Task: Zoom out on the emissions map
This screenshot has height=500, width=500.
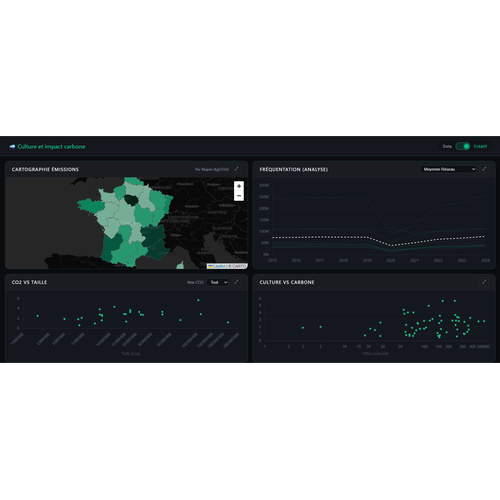Action: 239,196
